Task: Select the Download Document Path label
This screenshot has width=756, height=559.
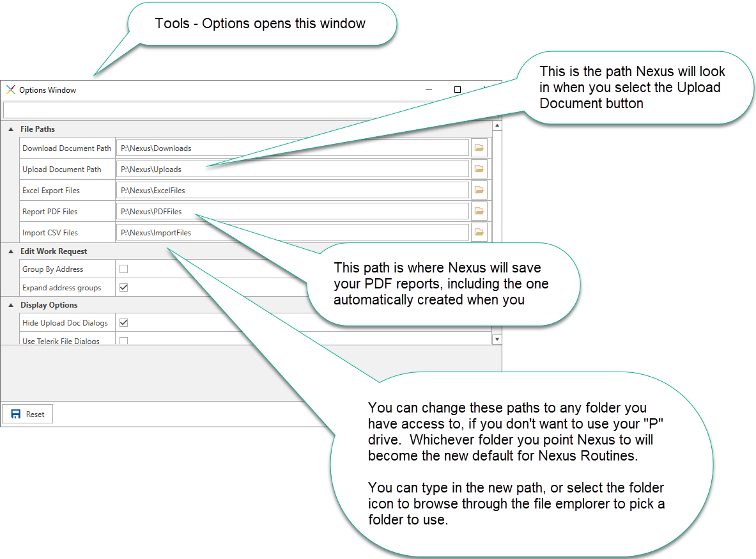Action: (x=66, y=148)
